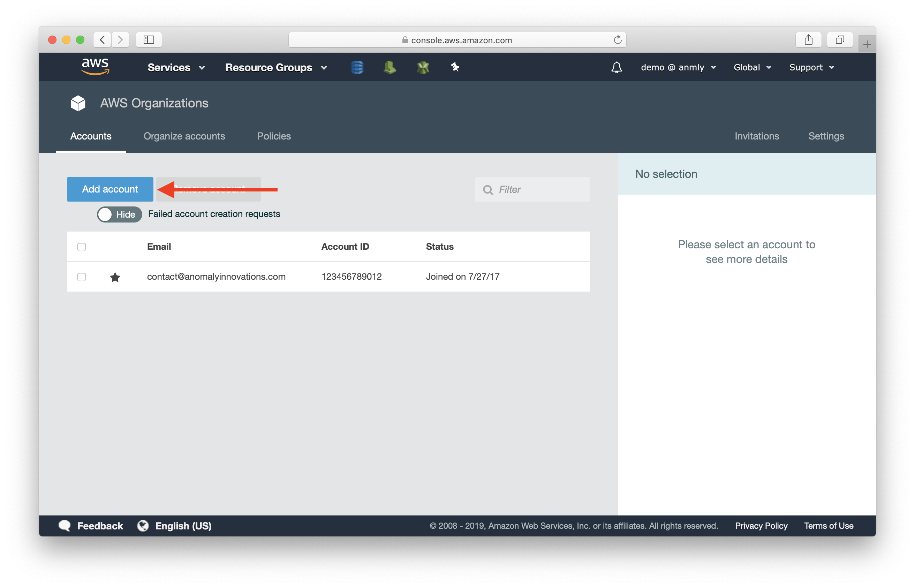This screenshot has width=915, height=588.
Task: Click the AWS Services dropdown menu
Action: pyautogui.click(x=175, y=67)
